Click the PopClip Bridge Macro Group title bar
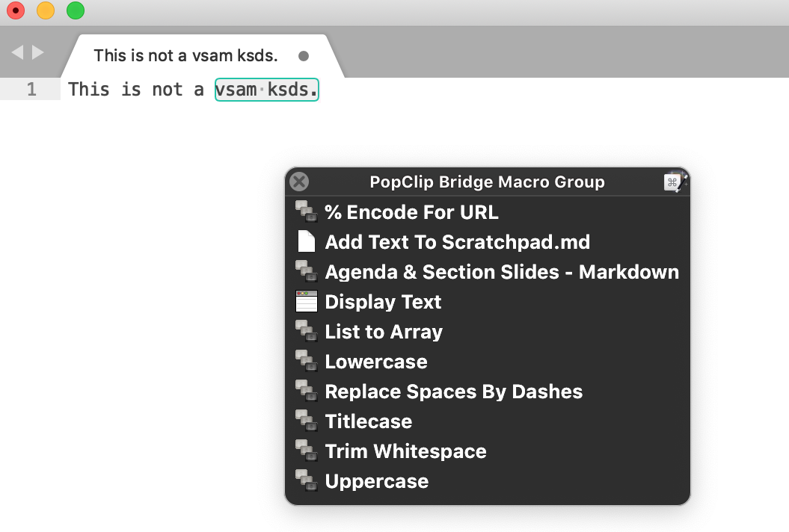 click(x=487, y=182)
